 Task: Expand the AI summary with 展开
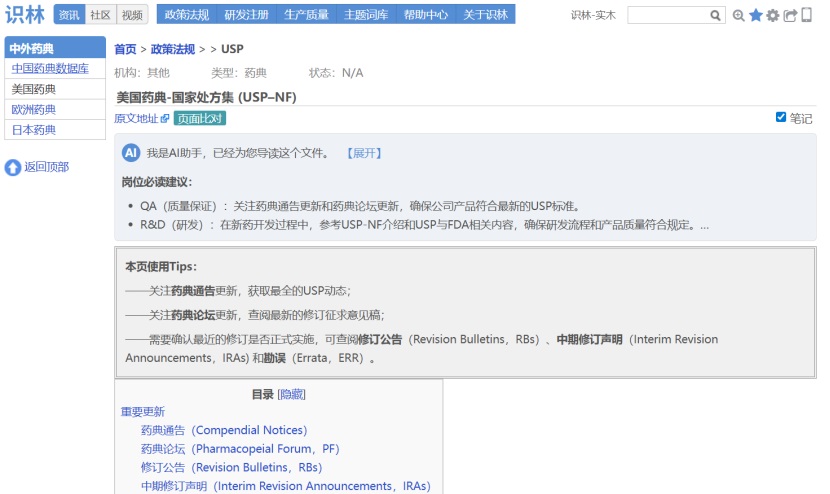pos(364,154)
